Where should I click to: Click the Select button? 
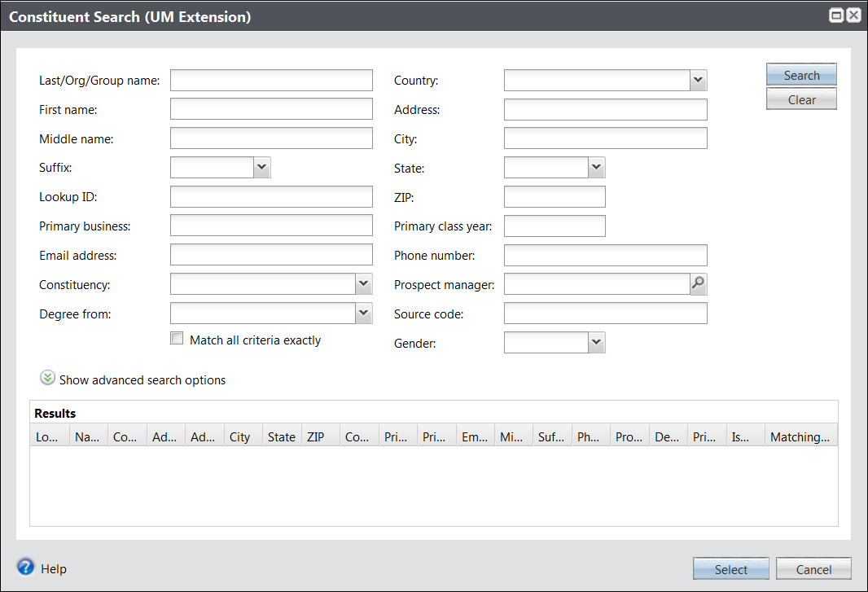730,569
